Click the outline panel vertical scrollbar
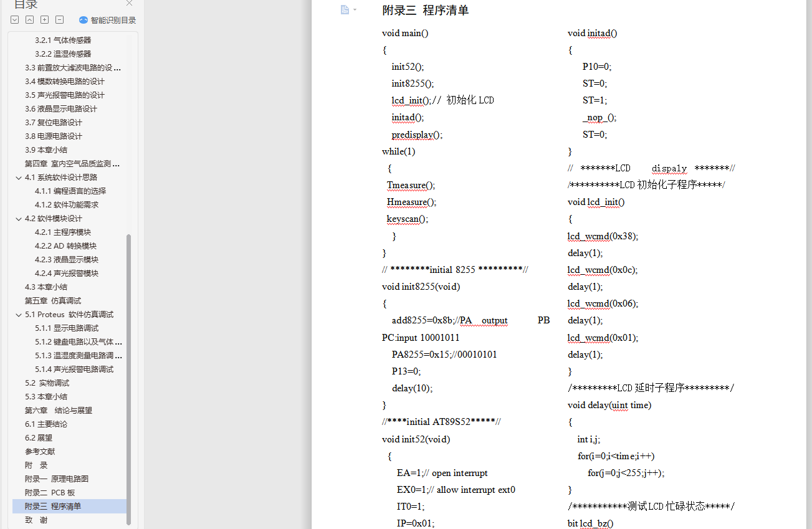Screen dimensions: 812x529 128,379
